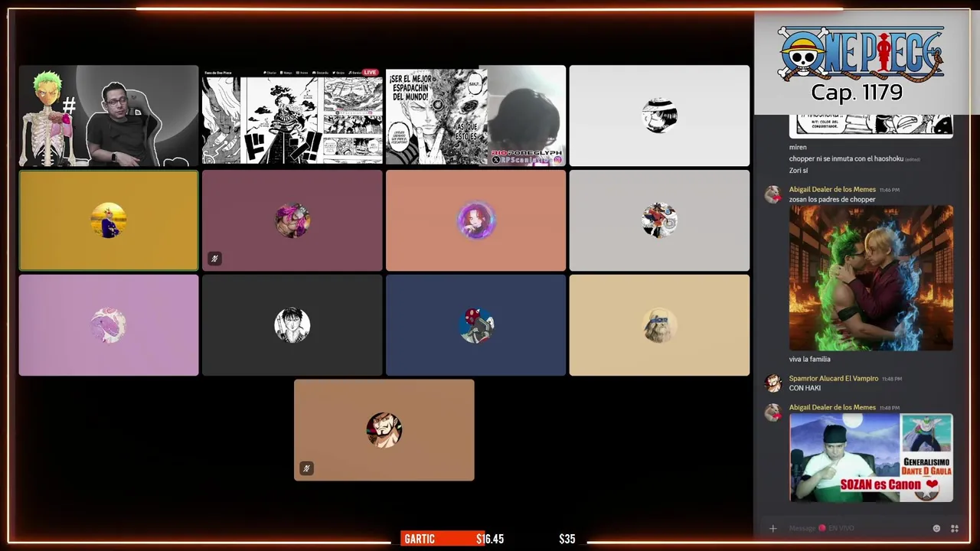Click the username Spamrior Alucard El Vampiro
Image resolution: width=980 pixels, height=551 pixels.
pyautogui.click(x=834, y=378)
